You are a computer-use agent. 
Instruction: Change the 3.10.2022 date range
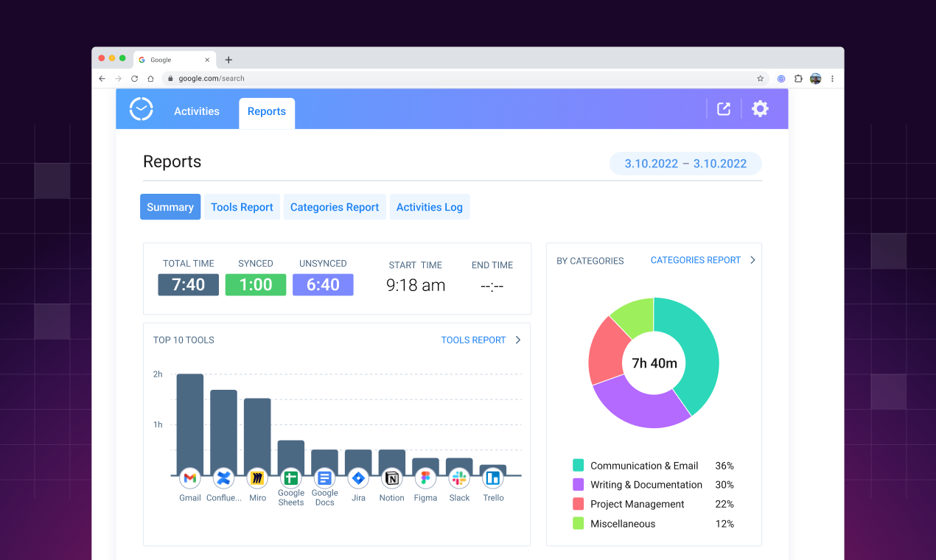click(685, 164)
